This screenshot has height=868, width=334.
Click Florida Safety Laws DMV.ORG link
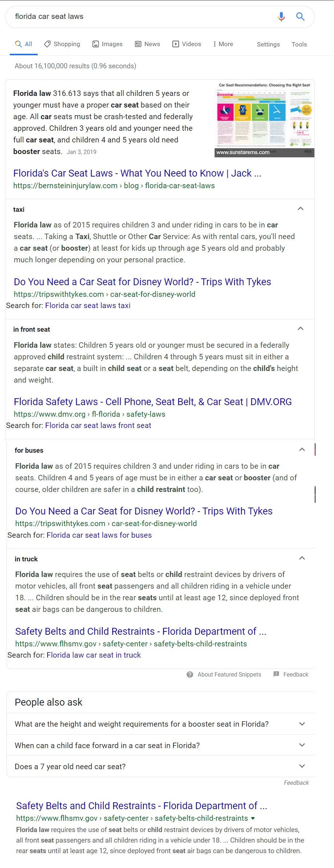tap(153, 402)
